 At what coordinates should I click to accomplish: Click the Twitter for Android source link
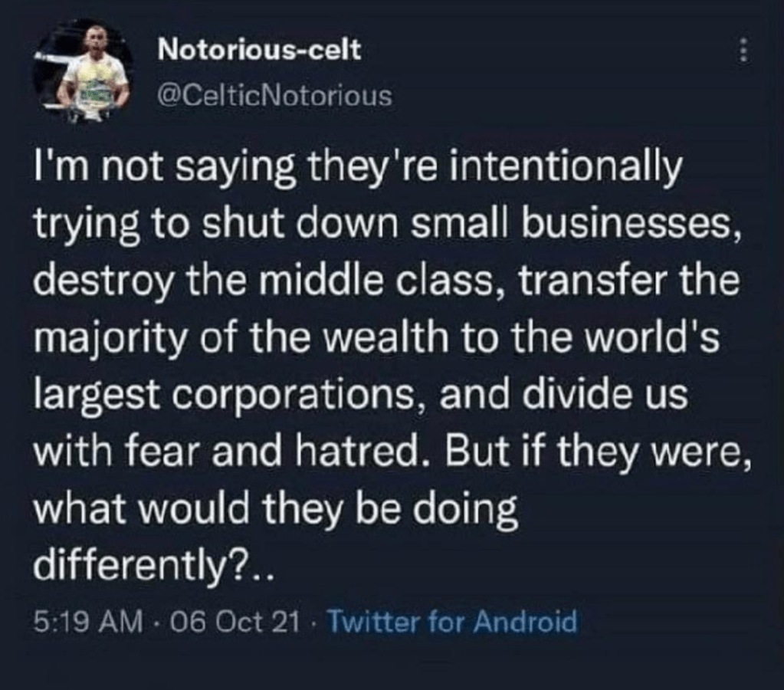coord(451,619)
